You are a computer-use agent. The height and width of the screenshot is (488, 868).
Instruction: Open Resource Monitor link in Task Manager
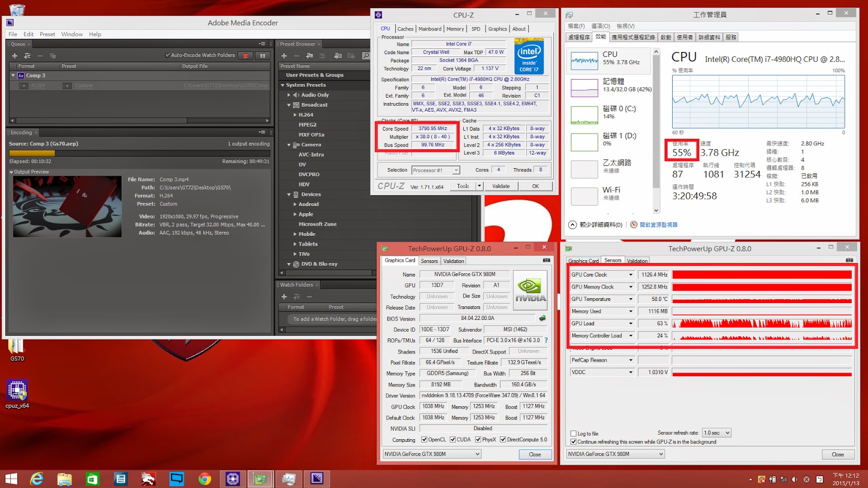654,224
